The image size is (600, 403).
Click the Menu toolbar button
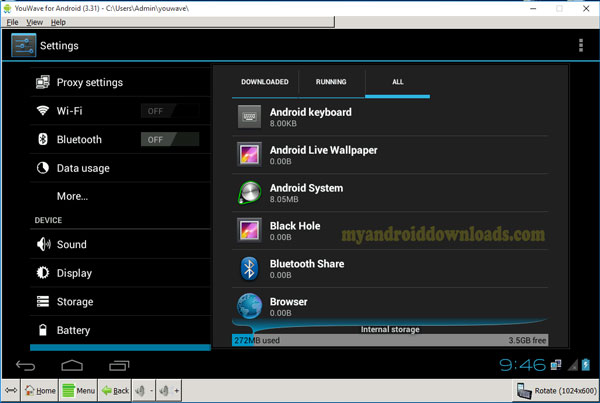coord(78,390)
